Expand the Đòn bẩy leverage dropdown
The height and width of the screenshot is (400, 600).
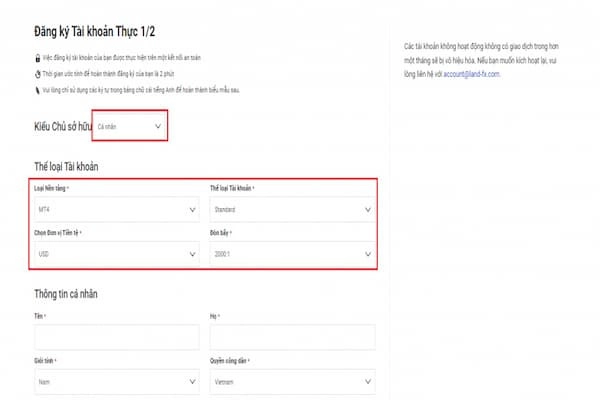click(292, 254)
